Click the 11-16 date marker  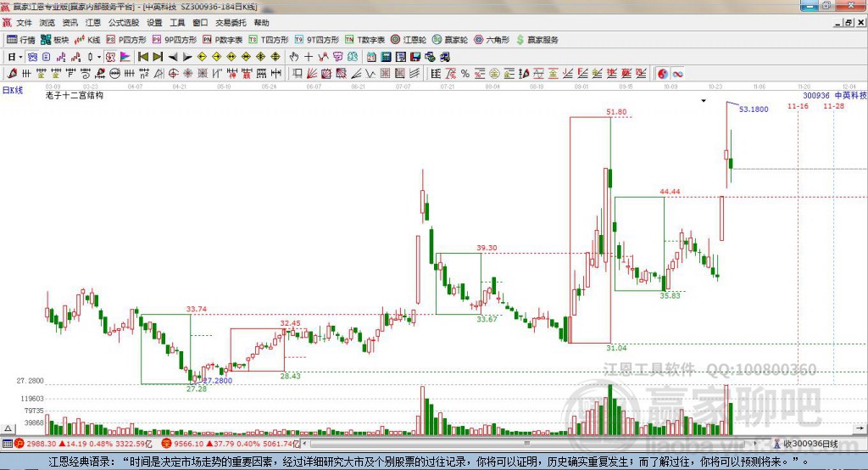[x=798, y=106]
